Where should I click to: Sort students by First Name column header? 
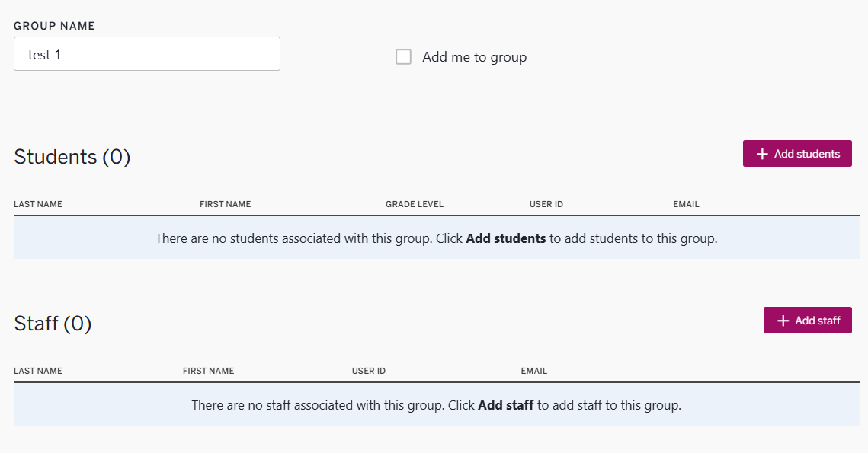coord(225,204)
